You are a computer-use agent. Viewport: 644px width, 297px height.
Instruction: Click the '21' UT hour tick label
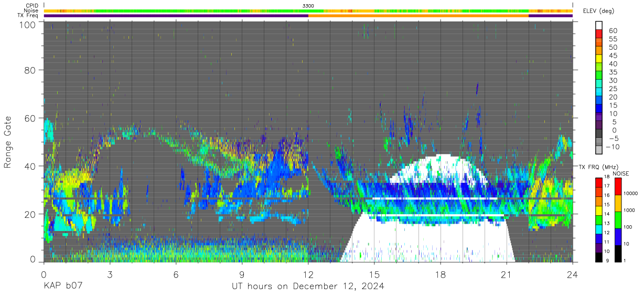click(507, 273)
